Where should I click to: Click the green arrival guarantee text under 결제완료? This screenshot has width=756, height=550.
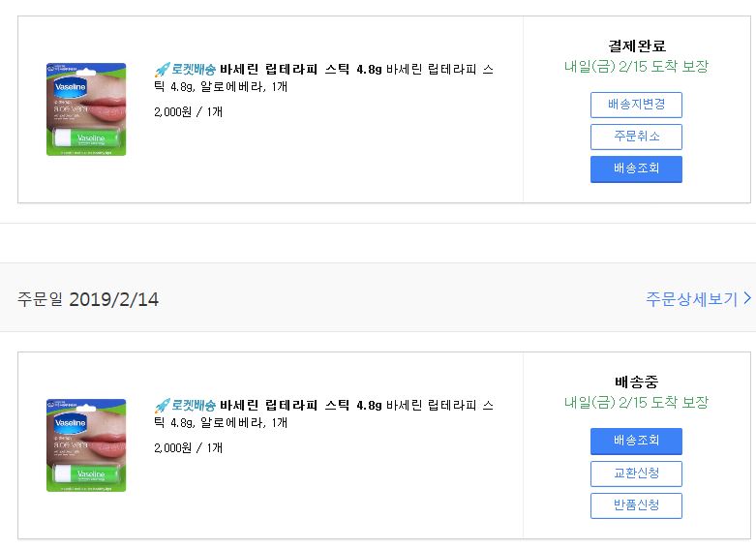click(637, 67)
